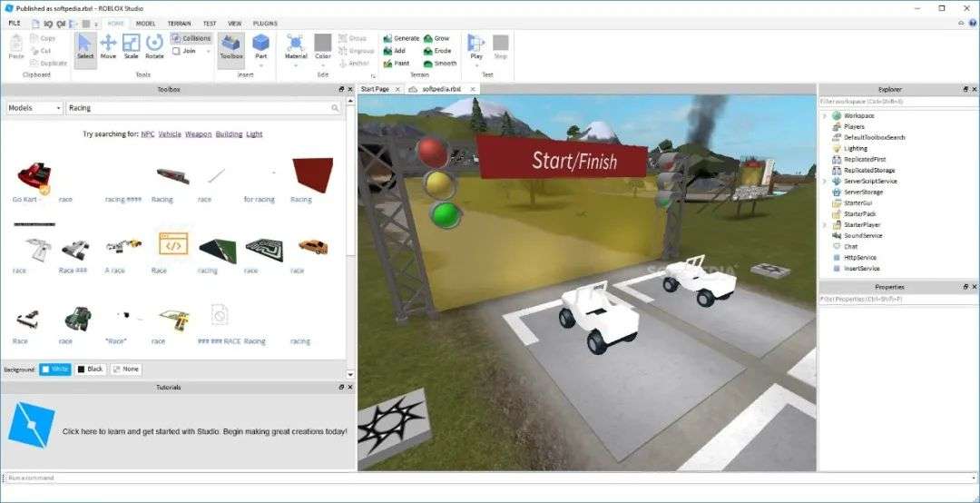Select the Rotate tool
The width and height of the screenshot is (980, 503).
click(x=154, y=47)
